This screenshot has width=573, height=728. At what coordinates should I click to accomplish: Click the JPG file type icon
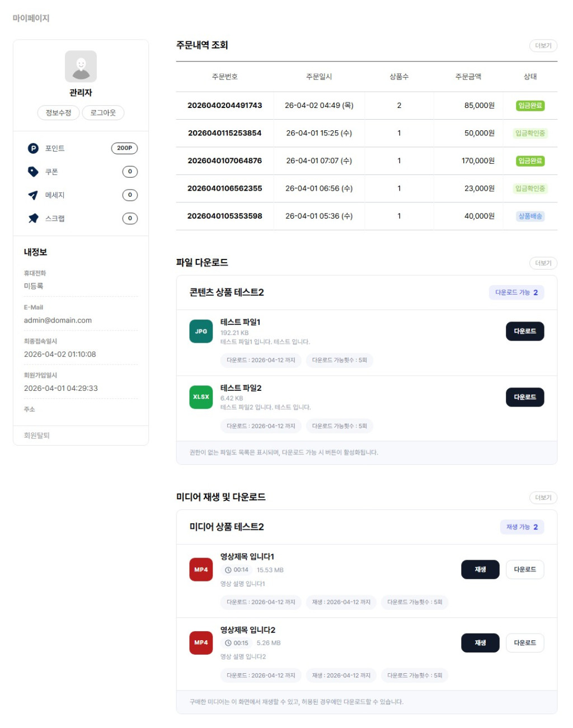point(201,332)
